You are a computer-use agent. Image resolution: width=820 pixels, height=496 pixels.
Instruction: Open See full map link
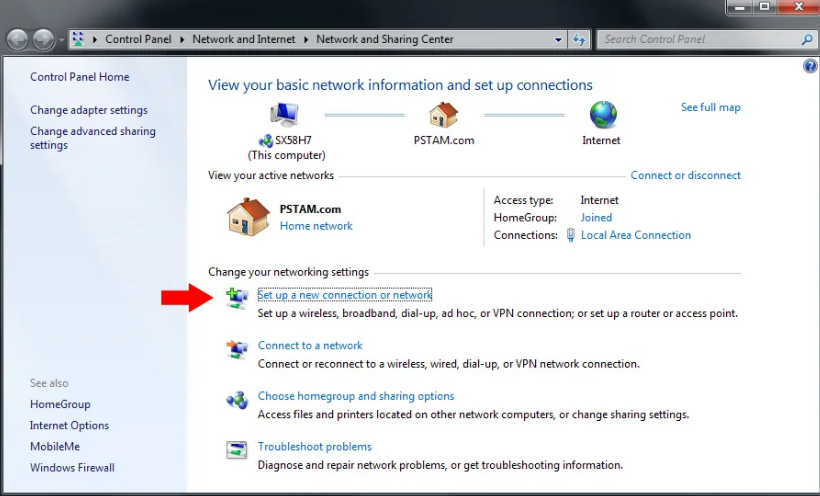(x=711, y=107)
